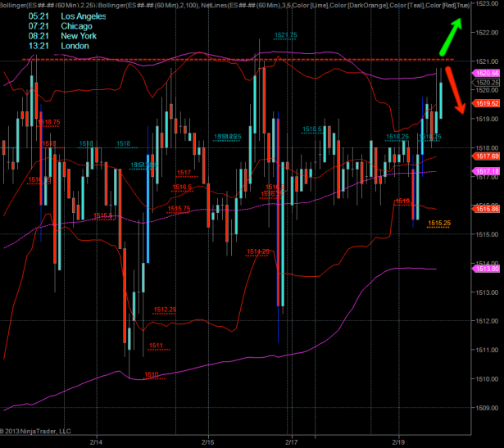Click the red 1510 level label
Viewport: 504px width, 448px height.
coord(152,374)
